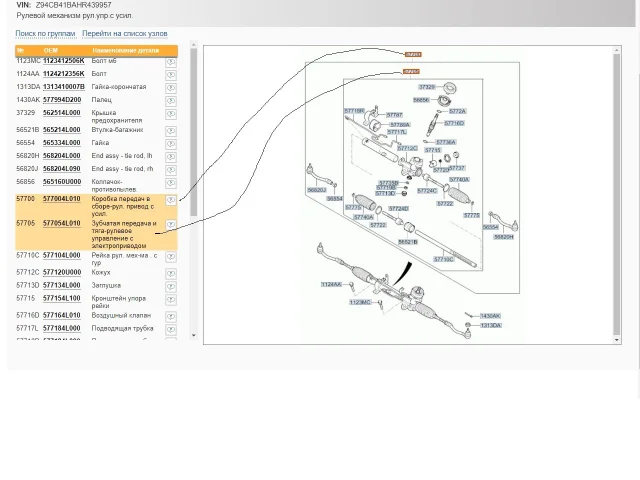Go to Перейти на список узлов link

[124, 34]
